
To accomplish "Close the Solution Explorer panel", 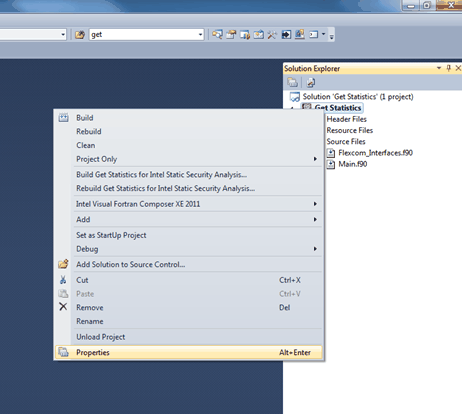I will pos(458,68).
